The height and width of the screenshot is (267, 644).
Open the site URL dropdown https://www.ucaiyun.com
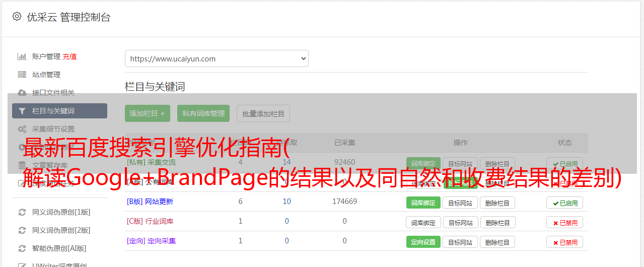click(217, 58)
